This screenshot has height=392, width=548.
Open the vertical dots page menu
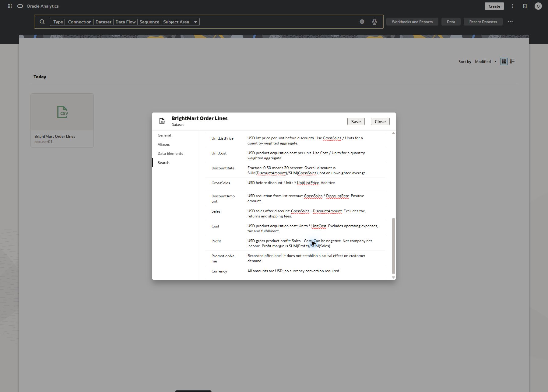pyautogui.click(x=513, y=6)
